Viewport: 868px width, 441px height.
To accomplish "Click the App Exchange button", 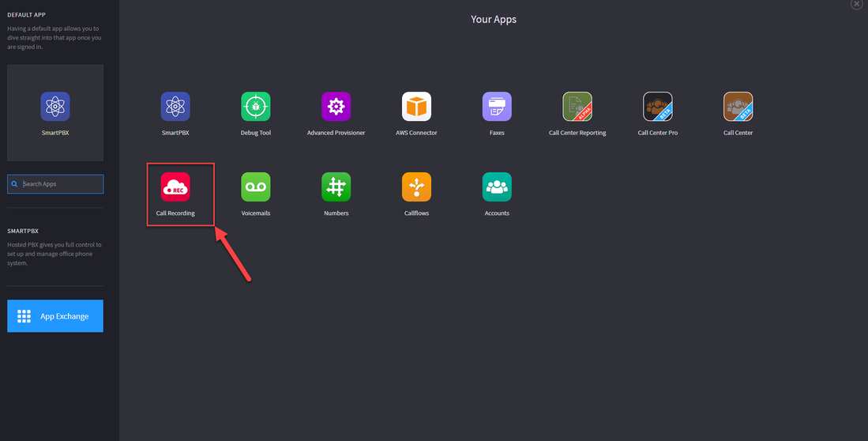I will click(55, 316).
